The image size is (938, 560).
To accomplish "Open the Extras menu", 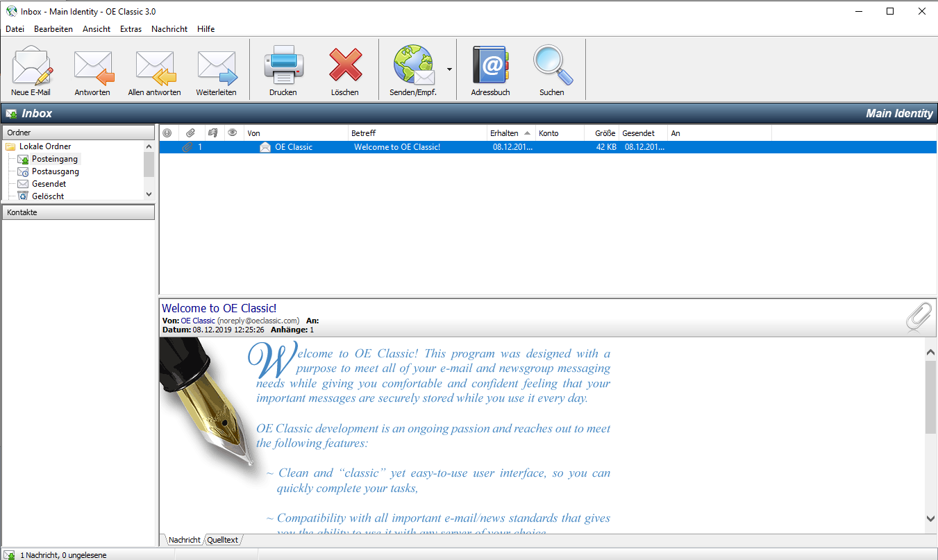I will (x=131, y=29).
